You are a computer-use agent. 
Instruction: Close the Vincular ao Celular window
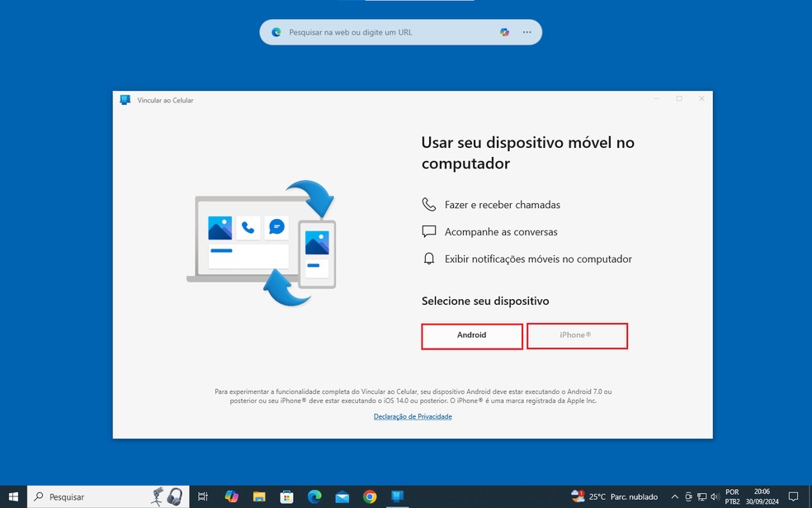[x=701, y=98]
